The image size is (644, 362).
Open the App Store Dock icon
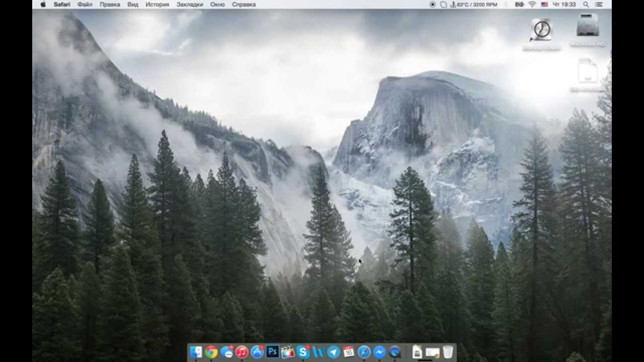tap(257, 352)
